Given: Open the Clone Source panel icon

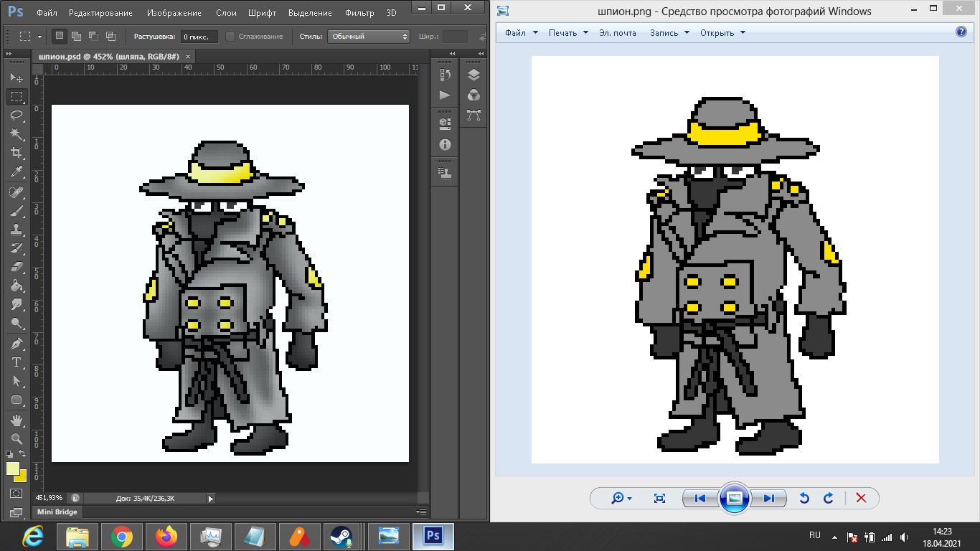Looking at the screenshot, I should 445,173.
